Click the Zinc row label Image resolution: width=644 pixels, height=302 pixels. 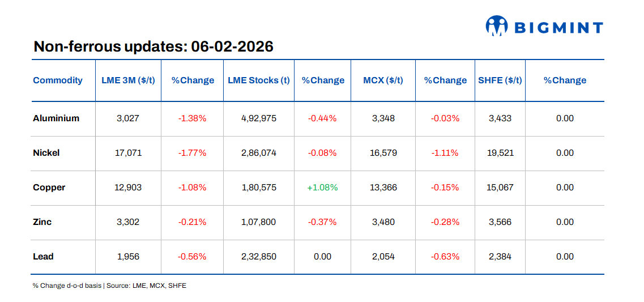(x=42, y=222)
